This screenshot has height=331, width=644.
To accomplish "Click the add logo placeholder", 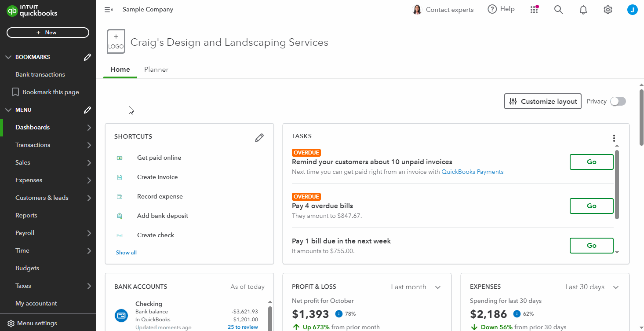I will tap(116, 41).
